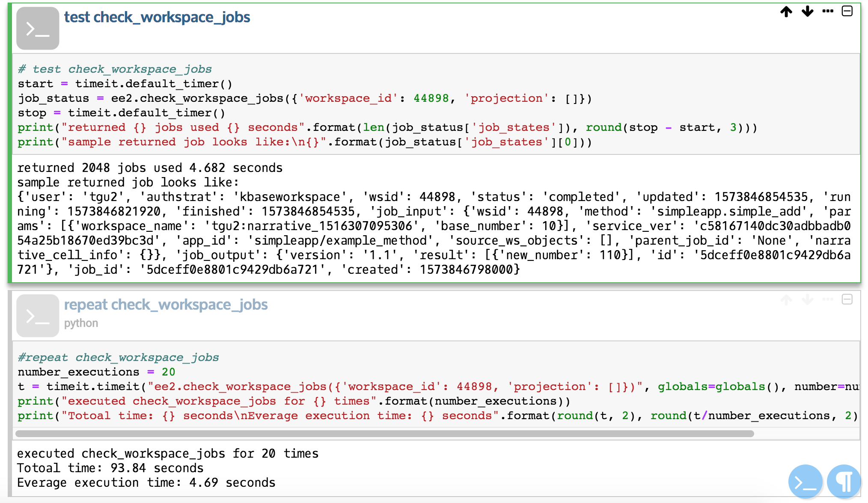
Task: Move the repeat cell down using the down arrow
Action: [x=807, y=300]
